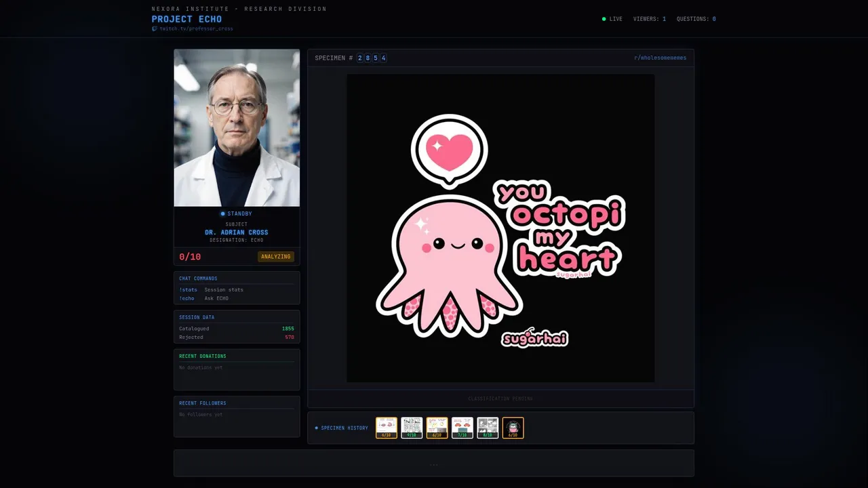Click the RECENT FOLLOWERS panel header
The image size is (868, 488).
point(203,403)
